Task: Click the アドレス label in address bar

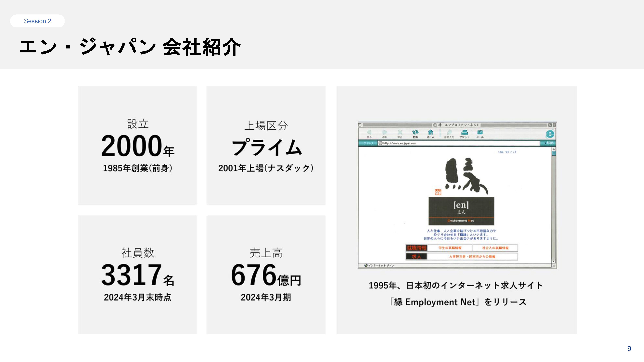Action: click(368, 143)
